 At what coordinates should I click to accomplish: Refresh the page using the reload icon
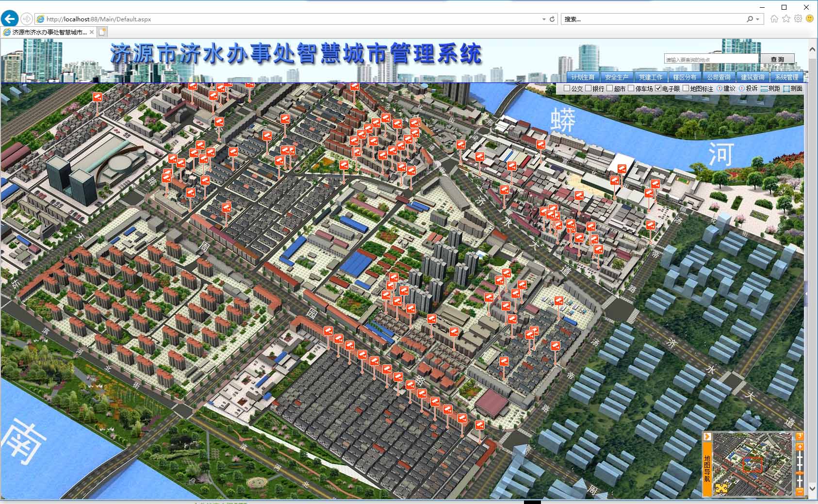pos(552,19)
